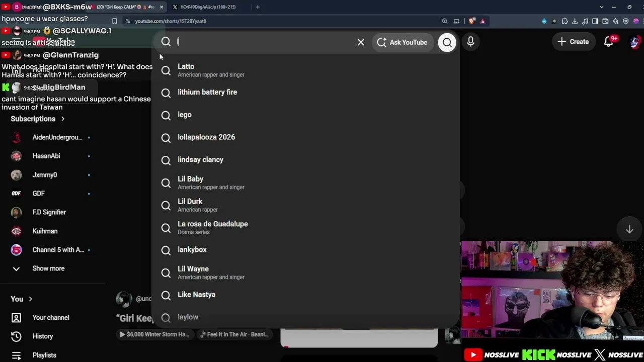Select "La rosa de Guadalupe" suggestion

coord(306,228)
